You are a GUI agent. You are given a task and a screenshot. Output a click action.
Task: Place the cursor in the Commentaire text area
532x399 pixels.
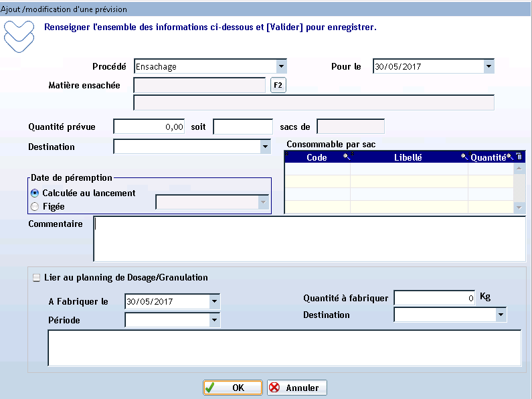pos(309,239)
